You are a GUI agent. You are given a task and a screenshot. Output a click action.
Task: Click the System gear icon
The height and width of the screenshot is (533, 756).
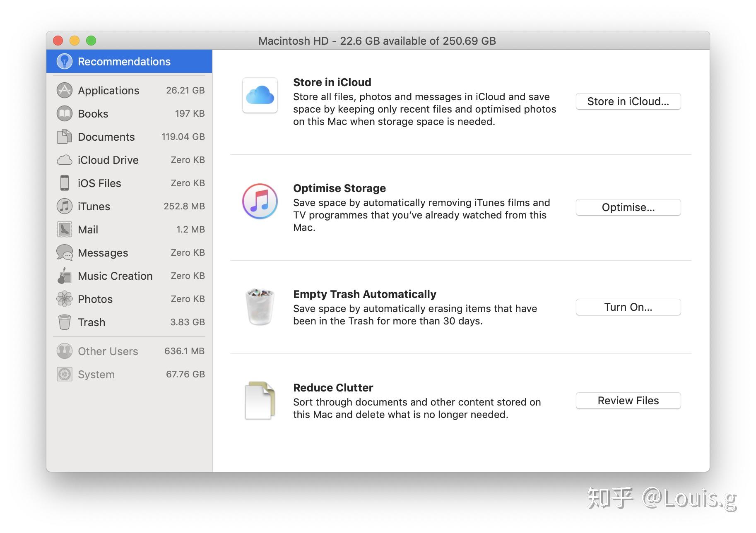pos(64,374)
